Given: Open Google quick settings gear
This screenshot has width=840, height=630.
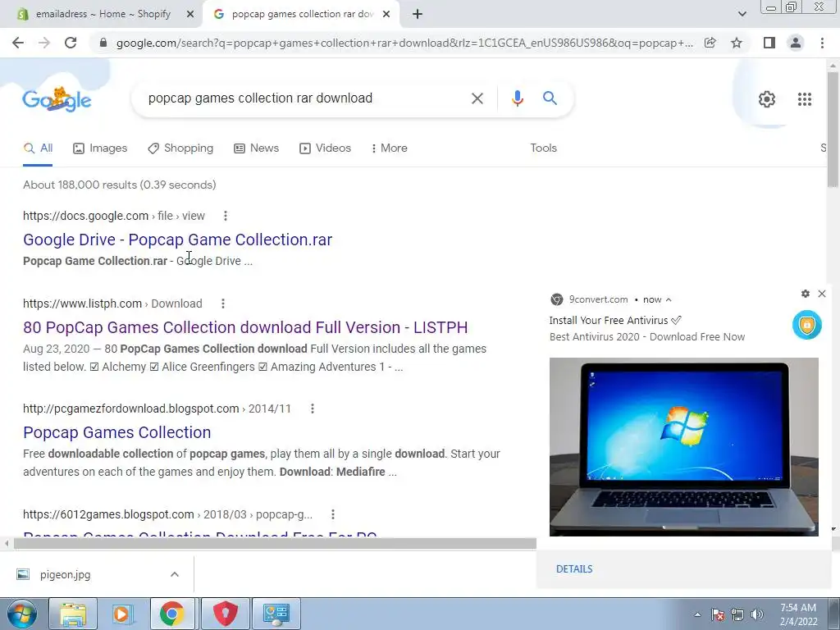Looking at the screenshot, I should pos(767,99).
